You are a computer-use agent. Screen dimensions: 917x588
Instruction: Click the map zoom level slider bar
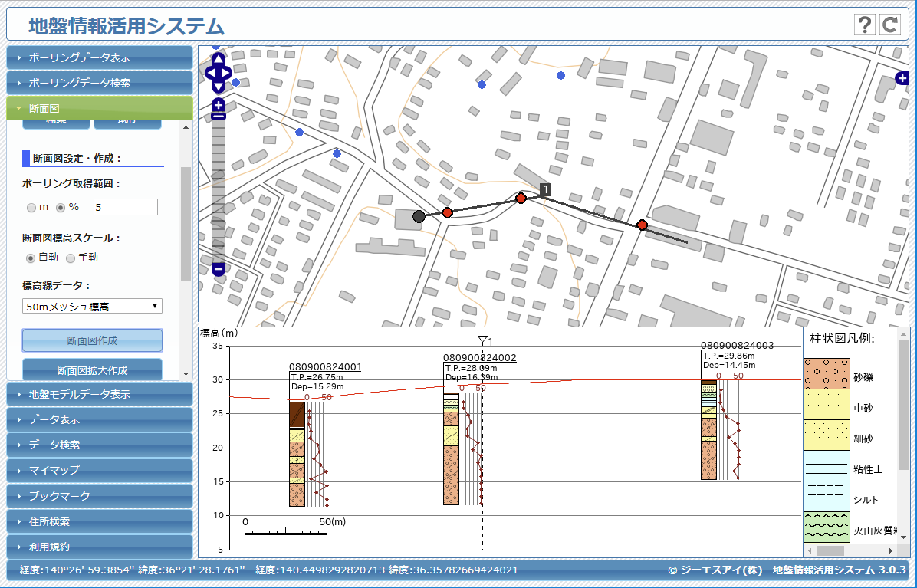coord(219,191)
